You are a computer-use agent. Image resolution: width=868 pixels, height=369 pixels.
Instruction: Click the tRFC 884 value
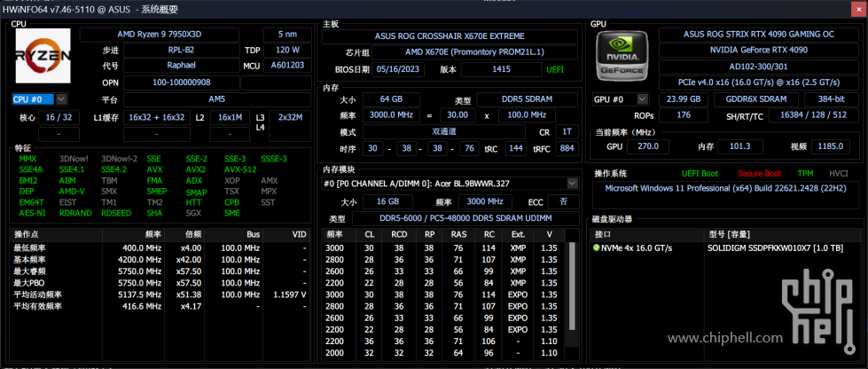(x=567, y=149)
